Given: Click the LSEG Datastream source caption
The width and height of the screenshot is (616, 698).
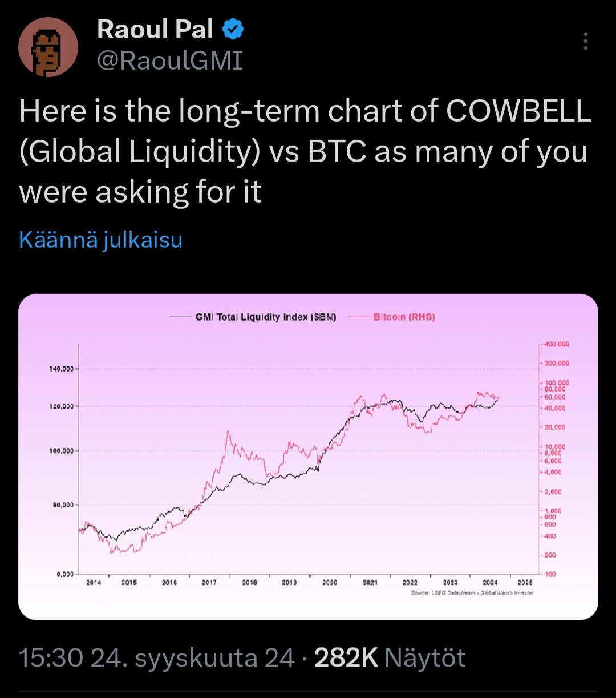Looking at the screenshot, I should tap(472, 594).
